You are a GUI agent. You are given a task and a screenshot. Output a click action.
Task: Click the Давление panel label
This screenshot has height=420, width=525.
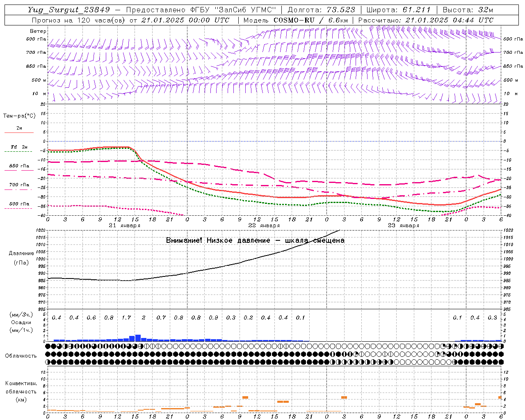point(21,253)
